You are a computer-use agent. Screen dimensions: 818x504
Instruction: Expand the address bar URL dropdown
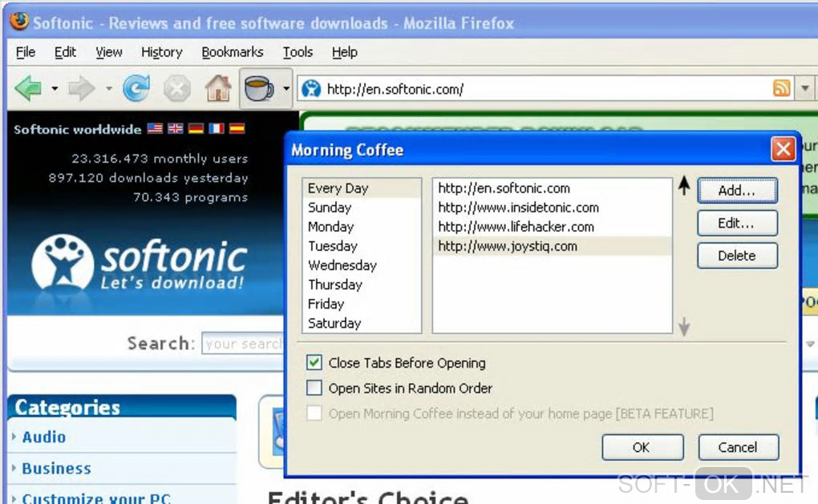[x=805, y=89]
